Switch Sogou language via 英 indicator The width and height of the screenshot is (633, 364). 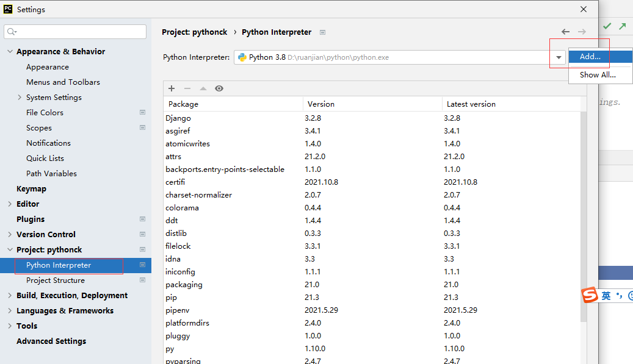[606, 296]
